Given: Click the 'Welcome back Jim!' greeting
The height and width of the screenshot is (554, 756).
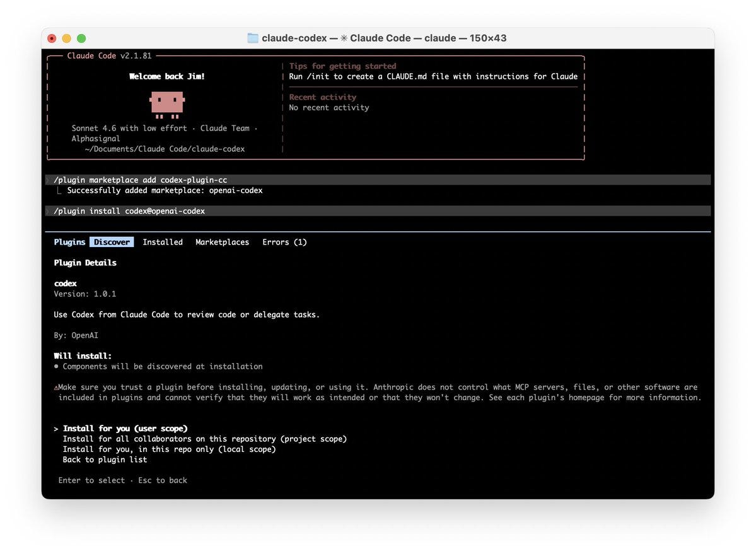Looking at the screenshot, I should [x=167, y=76].
